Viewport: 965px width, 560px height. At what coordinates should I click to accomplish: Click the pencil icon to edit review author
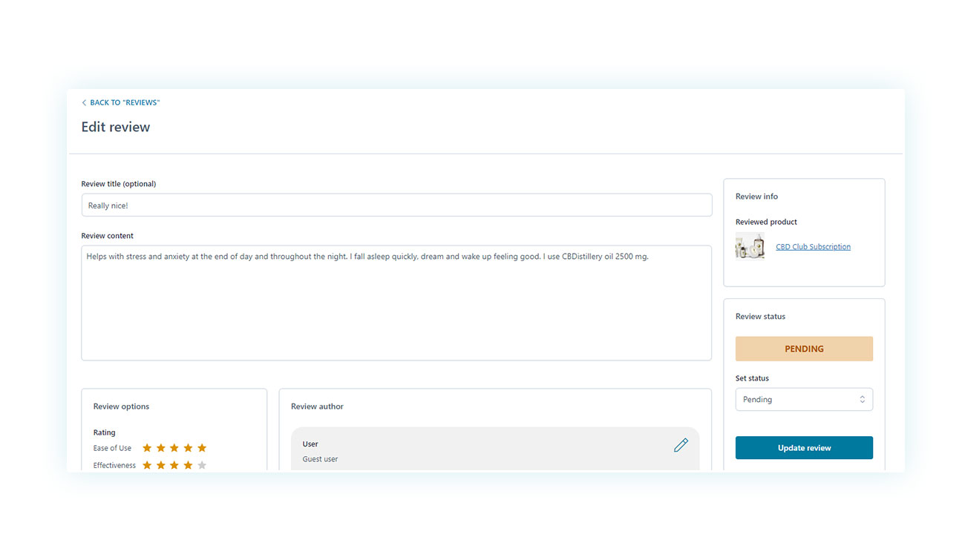click(681, 445)
